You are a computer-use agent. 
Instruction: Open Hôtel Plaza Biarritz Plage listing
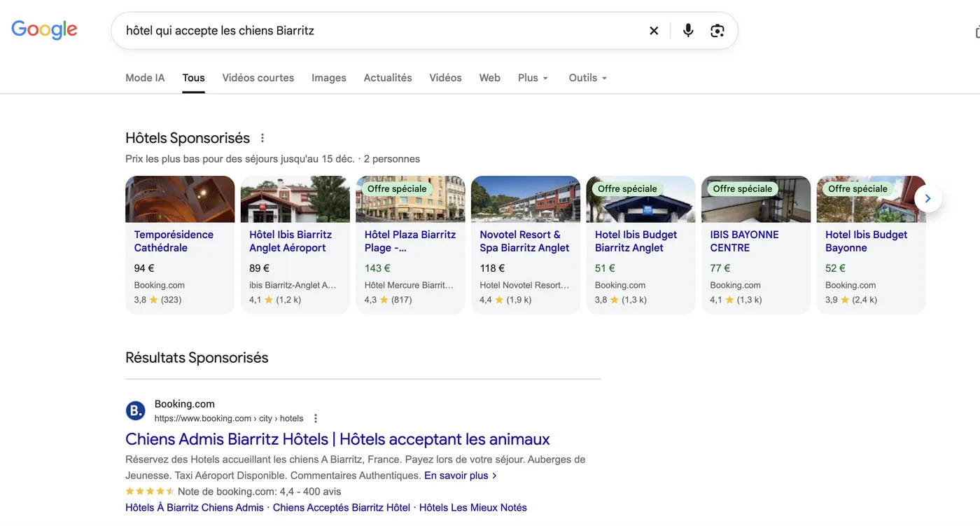[410, 244]
